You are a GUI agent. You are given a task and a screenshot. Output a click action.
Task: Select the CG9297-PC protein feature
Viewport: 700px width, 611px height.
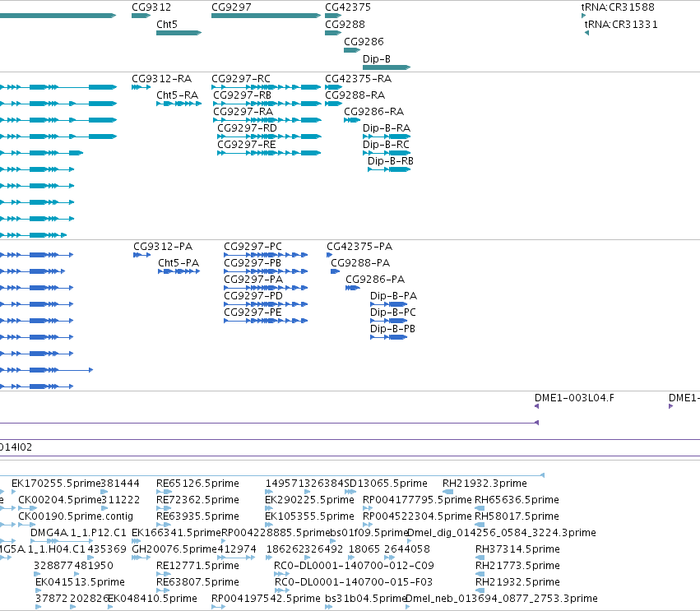point(266,255)
